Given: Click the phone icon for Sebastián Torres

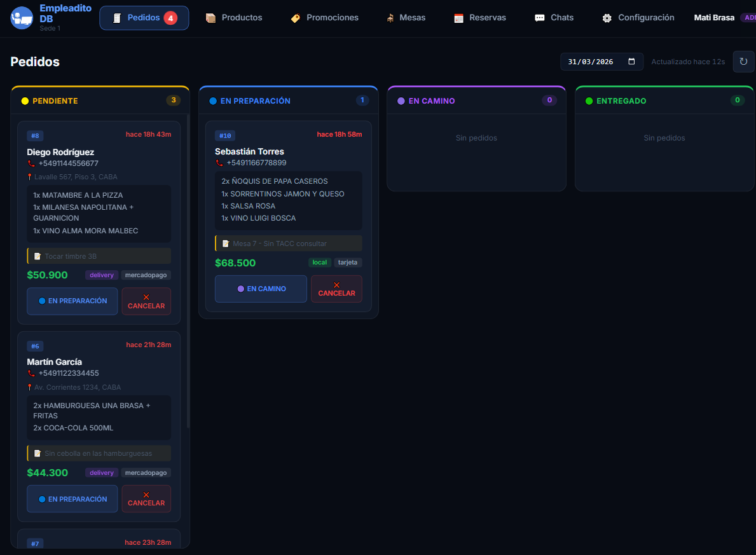Looking at the screenshot, I should [219, 163].
